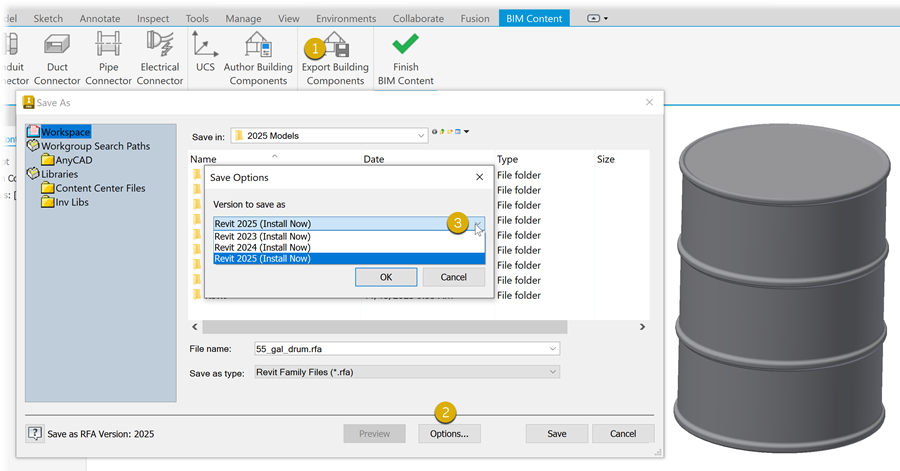This screenshot has height=471, width=900.
Task: Choose highlighted Revit 2025 (Install Now) entry
Action: point(349,259)
